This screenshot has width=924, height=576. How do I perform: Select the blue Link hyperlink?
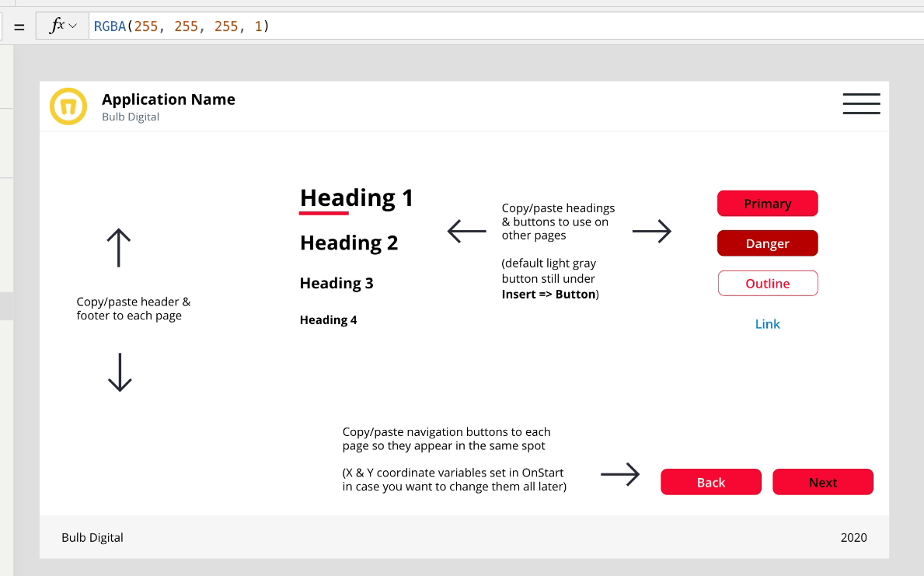767,324
